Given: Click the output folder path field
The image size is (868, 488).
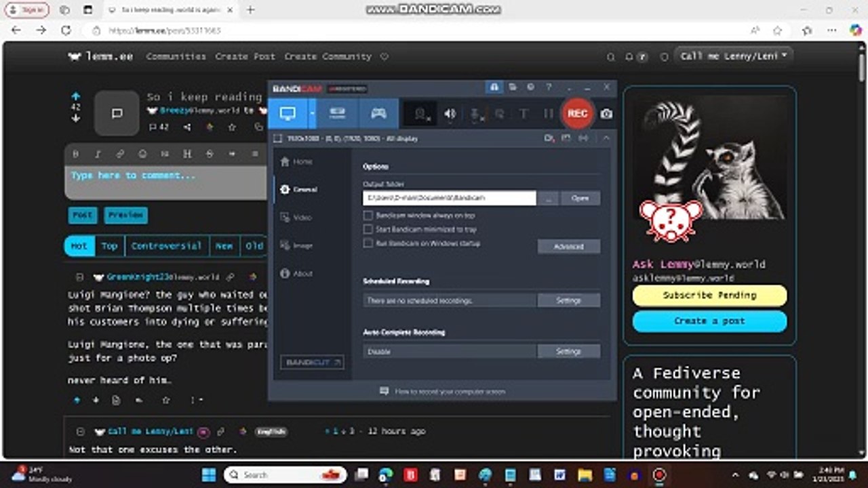Looking at the screenshot, I should pos(450,198).
